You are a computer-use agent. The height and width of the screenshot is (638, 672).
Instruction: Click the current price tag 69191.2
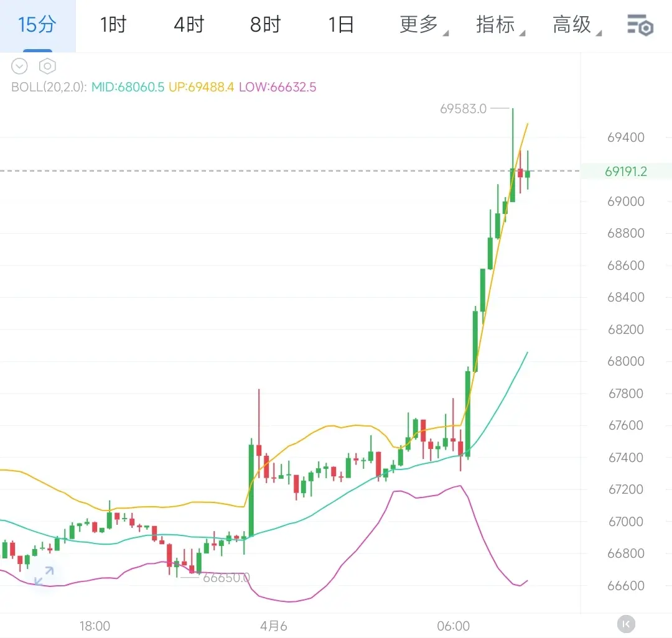pyautogui.click(x=626, y=172)
